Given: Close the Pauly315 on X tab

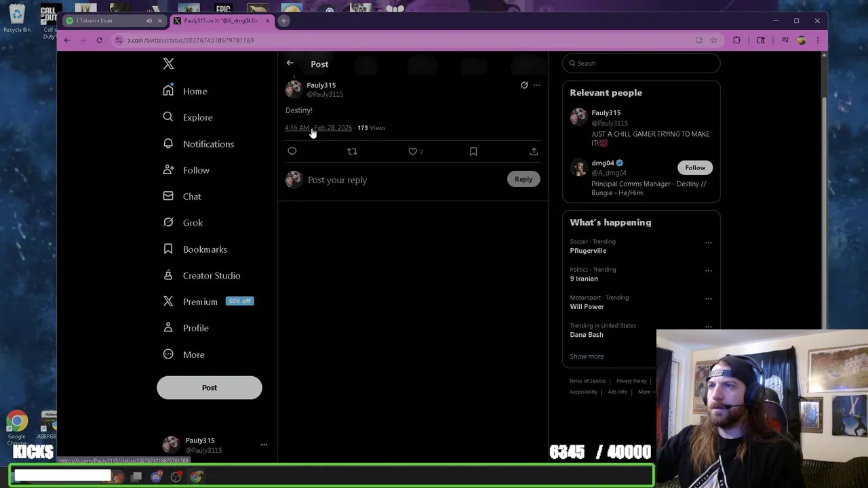Looking at the screenshot, I should (267, 20).
